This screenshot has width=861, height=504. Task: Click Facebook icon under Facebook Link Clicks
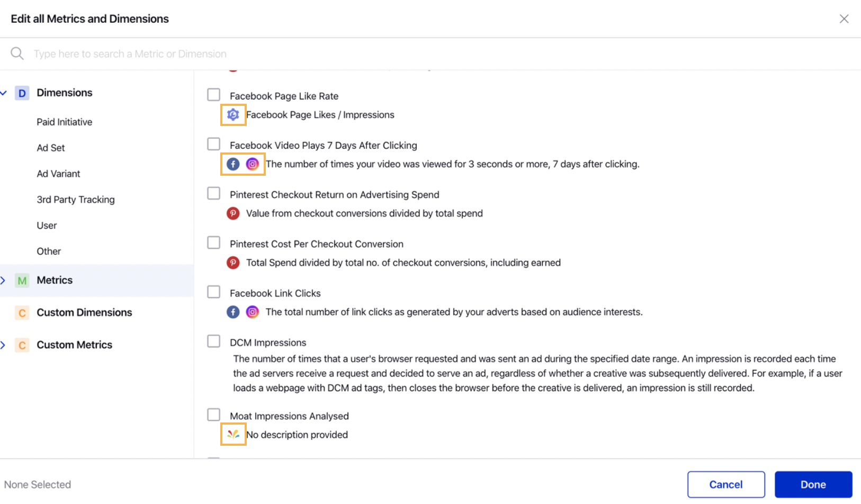tap(233, 312)
